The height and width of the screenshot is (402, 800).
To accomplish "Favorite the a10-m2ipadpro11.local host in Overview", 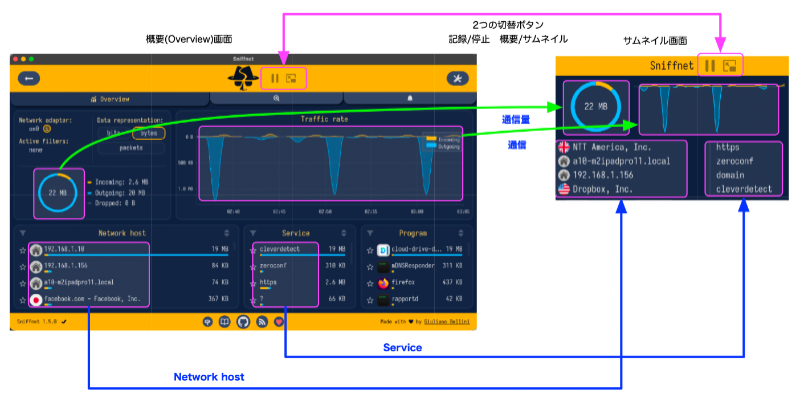I will pos(22,284).
